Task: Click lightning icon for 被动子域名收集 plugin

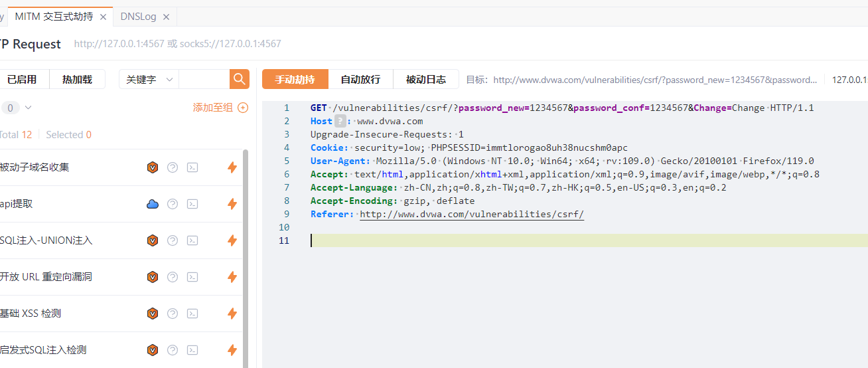Action: (x=232, y=167)
